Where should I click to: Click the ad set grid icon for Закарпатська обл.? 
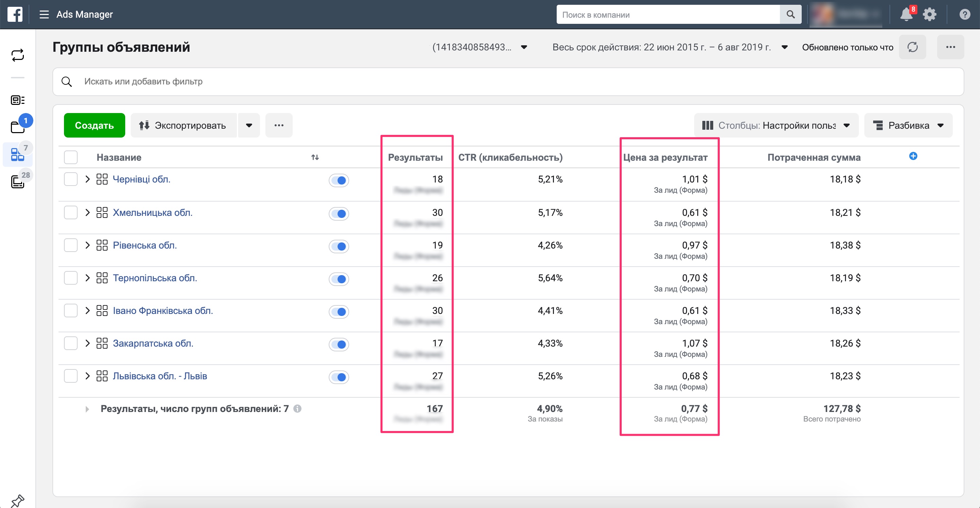[102, 344]
